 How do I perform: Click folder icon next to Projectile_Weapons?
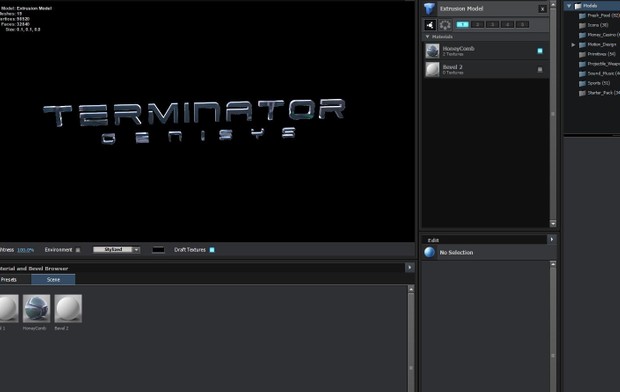[x=582, y=64]
